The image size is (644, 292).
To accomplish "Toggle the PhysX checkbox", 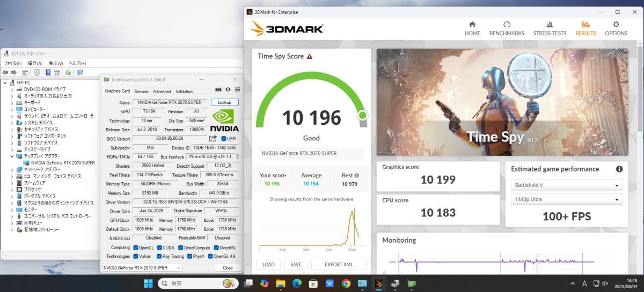I will coord(188,256).
